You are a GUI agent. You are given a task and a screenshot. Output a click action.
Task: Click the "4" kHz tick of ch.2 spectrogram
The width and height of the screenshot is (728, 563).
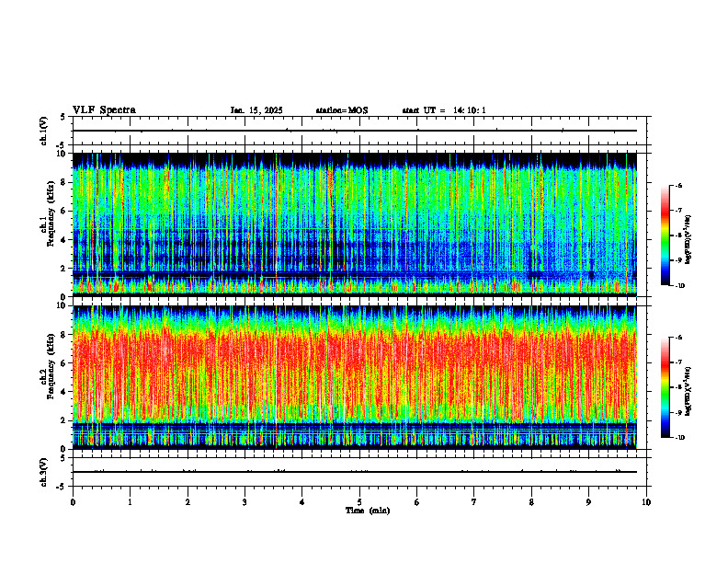(x=64, y=392)
